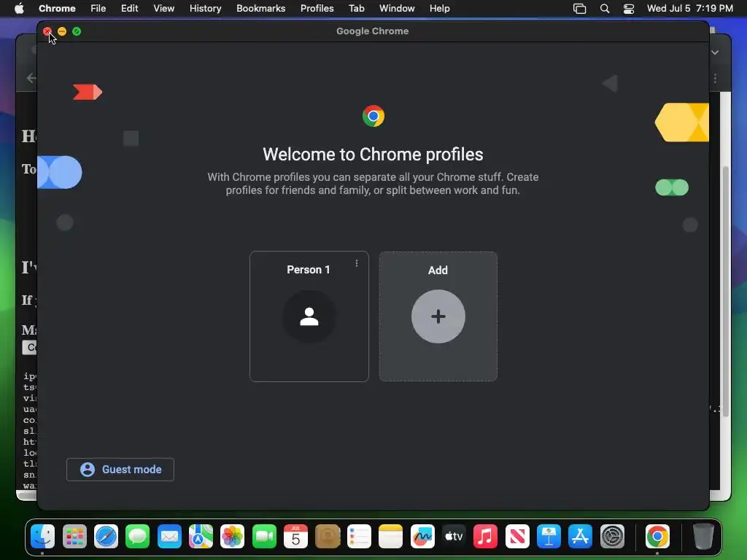Open Control Center in menu bar

point(629,9)
